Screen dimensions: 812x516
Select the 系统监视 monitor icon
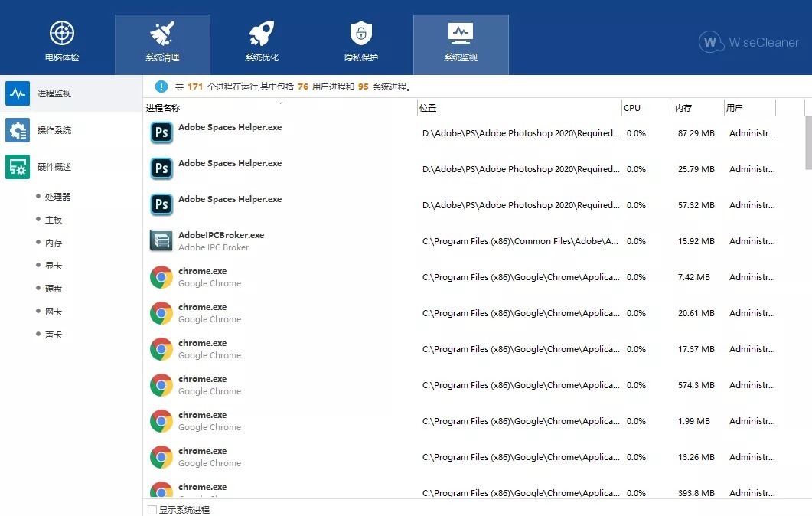tap(461, 34)
